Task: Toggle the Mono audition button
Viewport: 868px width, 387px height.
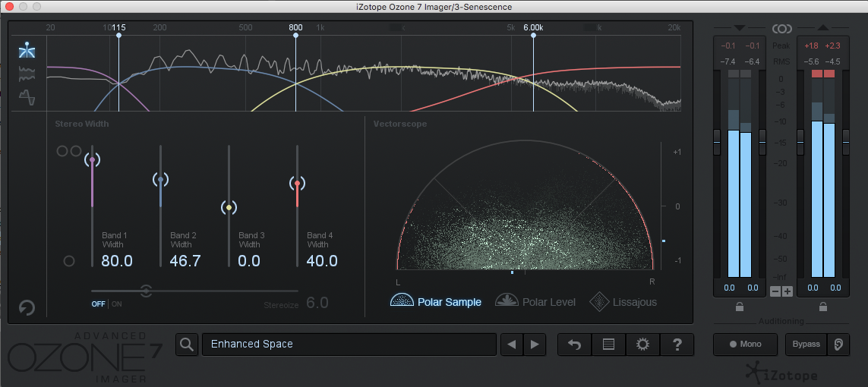Action: pyautogui.click(x=745, y=344)
